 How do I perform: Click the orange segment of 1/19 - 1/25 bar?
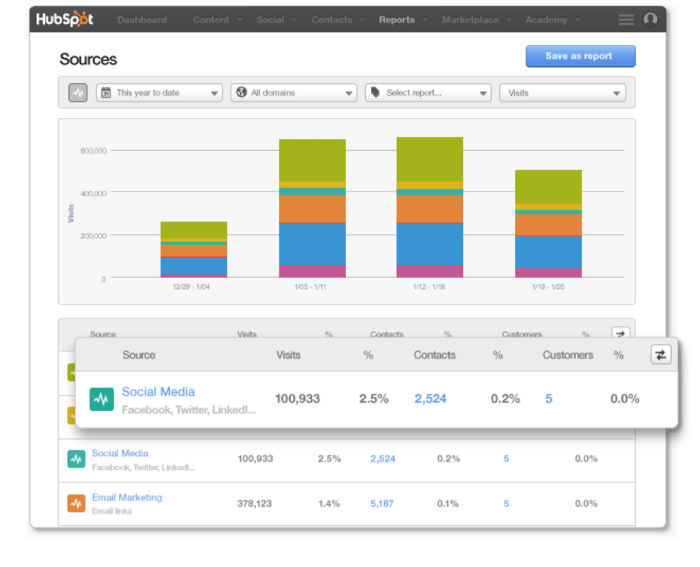[x=548, y=225]
